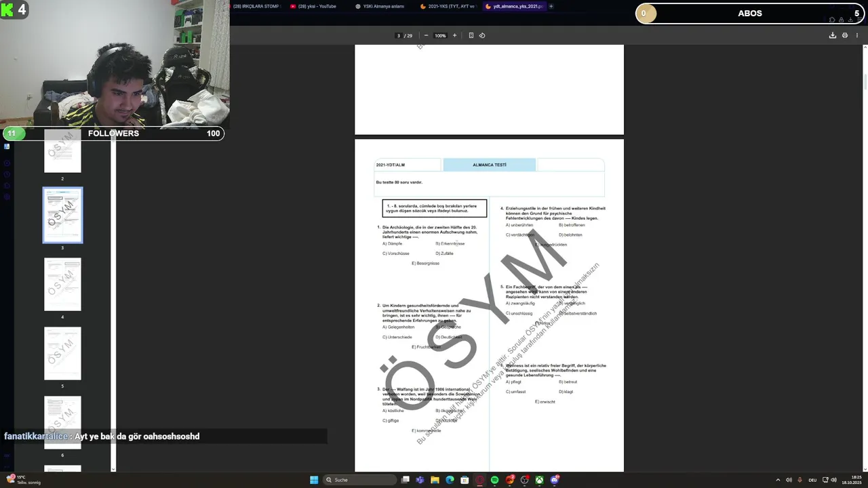Zoom in the PDF with plus button
Viewport: 868px width, 488px height.
(454, 35)
